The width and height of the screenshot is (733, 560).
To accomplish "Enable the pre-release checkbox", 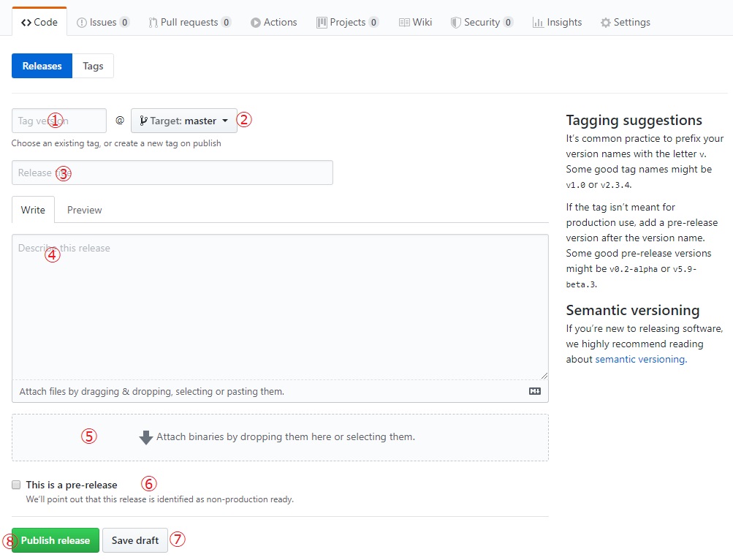I will pyautogui.click(x=16, y=485).
